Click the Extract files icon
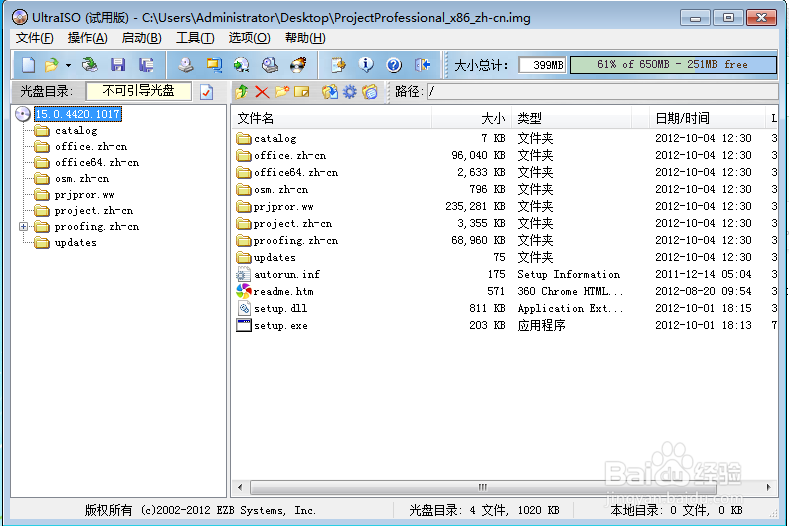The height and width of the screenshot is (526, 789). click(330, 92)
